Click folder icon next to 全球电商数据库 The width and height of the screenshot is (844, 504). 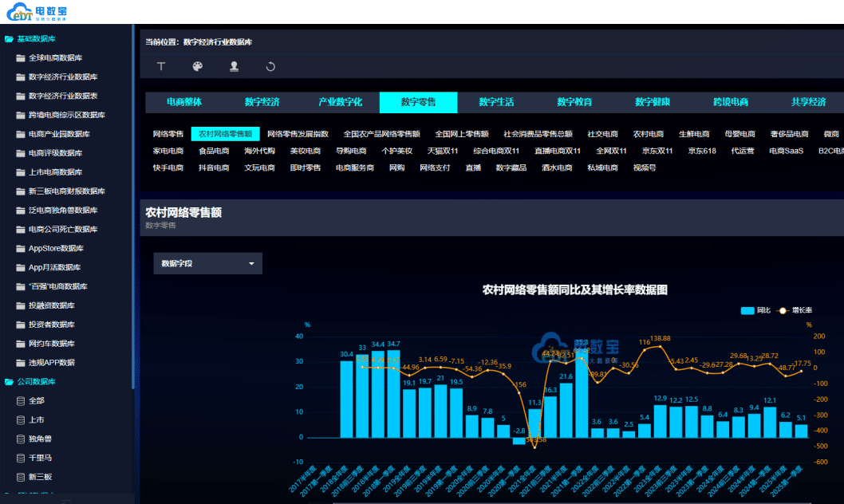(x=21, y=57)
